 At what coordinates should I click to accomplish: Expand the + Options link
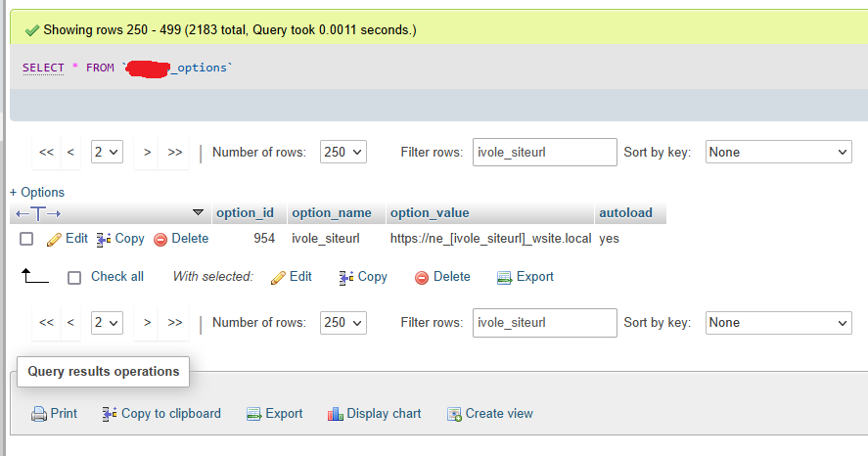click(x=37, y=193)
